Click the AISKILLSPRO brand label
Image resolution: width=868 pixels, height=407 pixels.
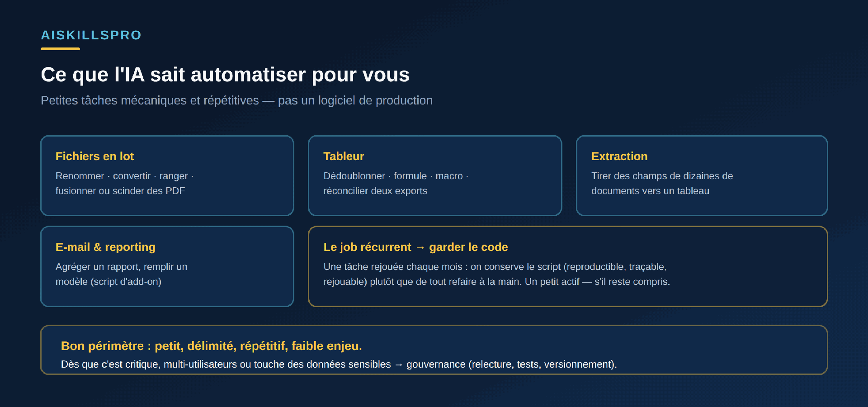pos(91,35)
